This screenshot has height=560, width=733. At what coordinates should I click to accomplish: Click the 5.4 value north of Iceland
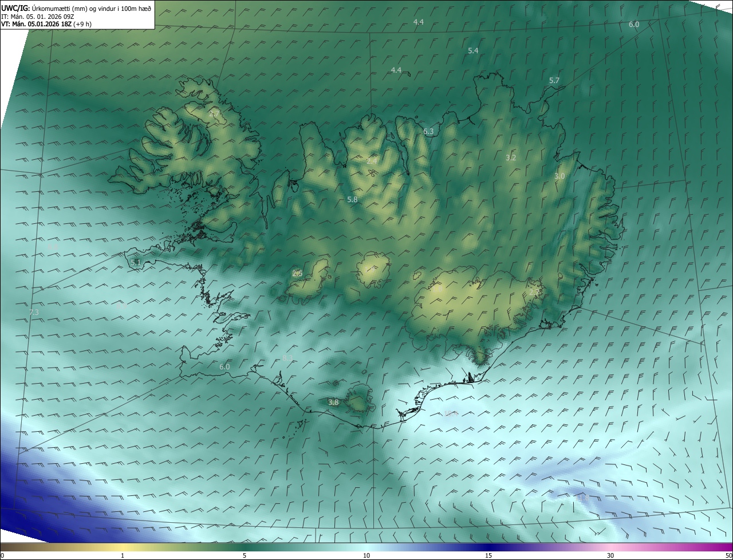coord(473,50)
